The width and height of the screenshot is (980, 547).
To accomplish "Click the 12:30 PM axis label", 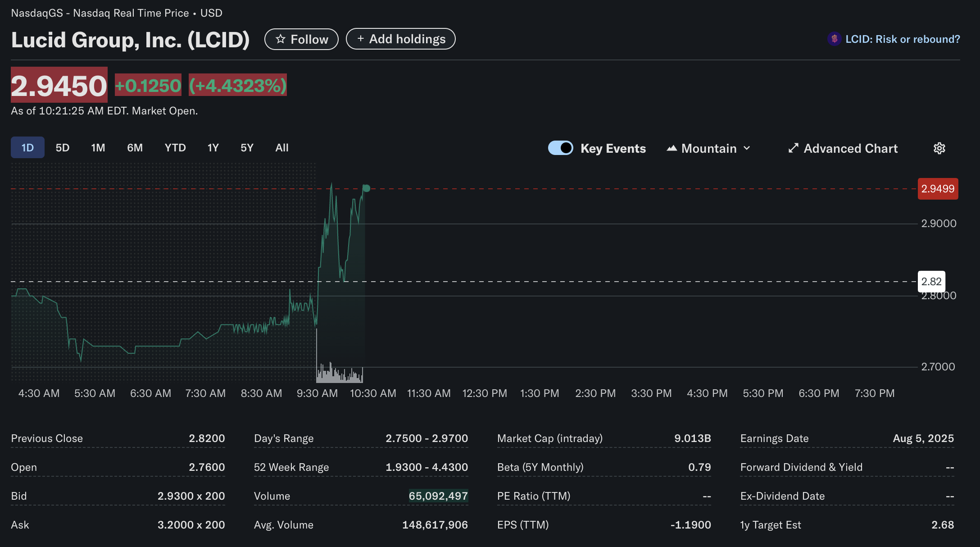I will 485,393.
